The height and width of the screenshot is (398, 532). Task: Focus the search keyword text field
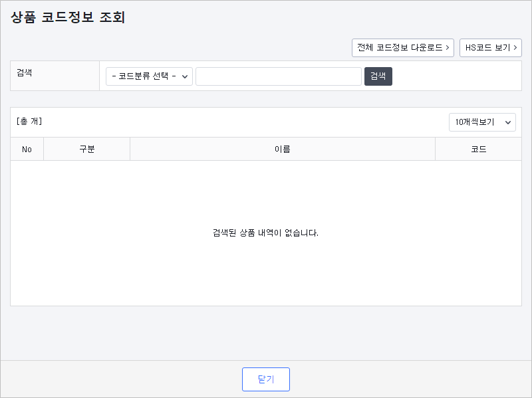(279, 76)
